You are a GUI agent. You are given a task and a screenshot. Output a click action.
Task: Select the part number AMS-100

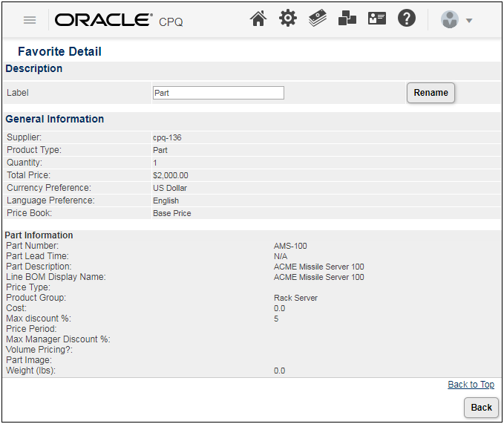pyautogui.click(x=290, y=246)
